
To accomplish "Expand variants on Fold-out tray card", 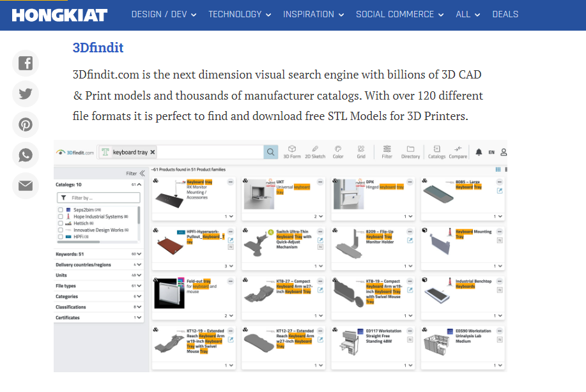I will [229, 316].
